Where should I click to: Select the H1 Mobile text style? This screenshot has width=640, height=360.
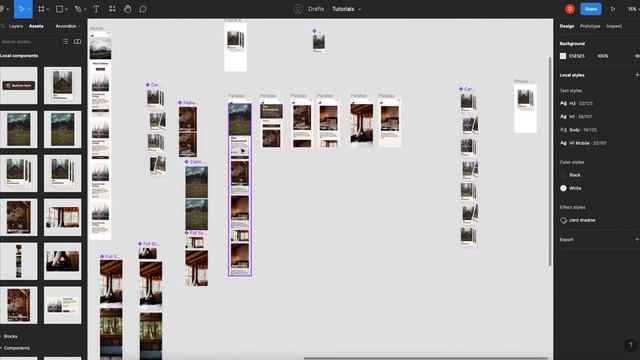(583, 143)
